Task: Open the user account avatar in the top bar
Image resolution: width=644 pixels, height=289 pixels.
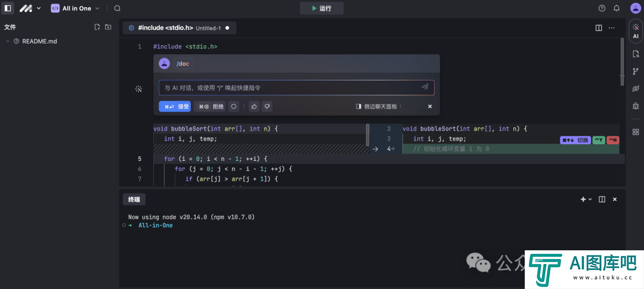Action: tap(636, 8)
